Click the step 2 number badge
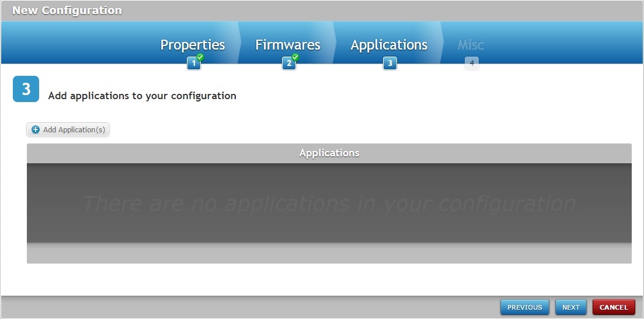The width and height of the screenshot is (644, 319). coord(289,63)
